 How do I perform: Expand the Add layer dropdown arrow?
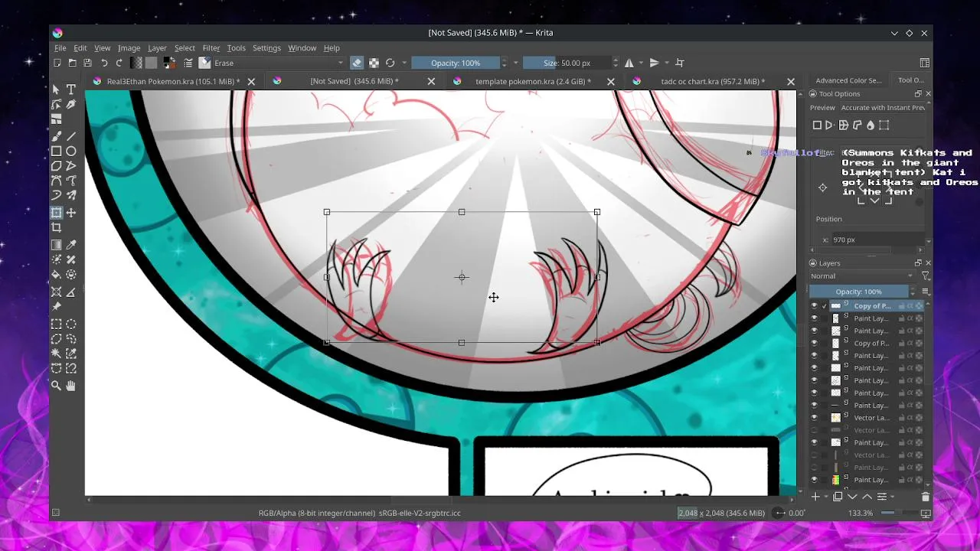coord(825,497)
